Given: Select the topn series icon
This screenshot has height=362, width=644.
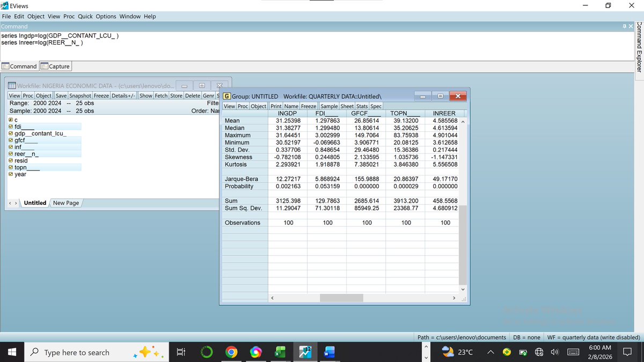Looking at the screenshot, I should point(11,167).
